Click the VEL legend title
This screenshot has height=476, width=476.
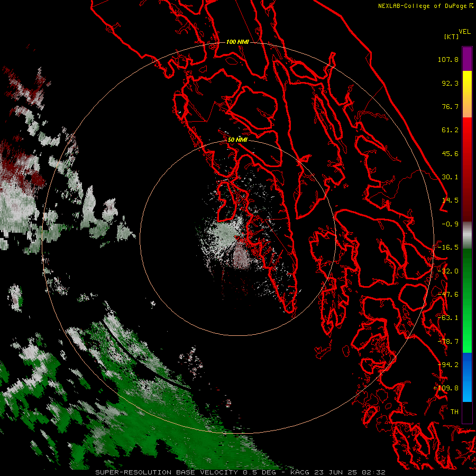pyautogui.click(x=464, y=32)
